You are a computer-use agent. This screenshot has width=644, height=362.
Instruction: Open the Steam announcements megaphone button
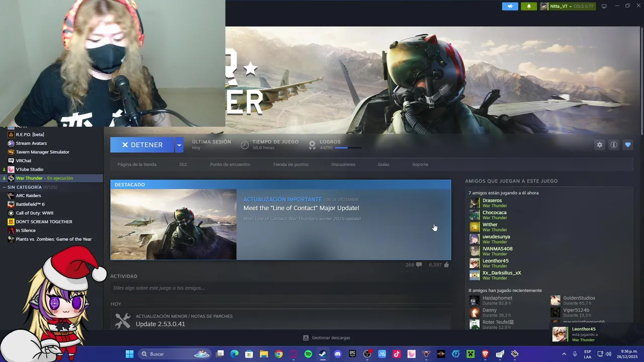click(510, 7)
